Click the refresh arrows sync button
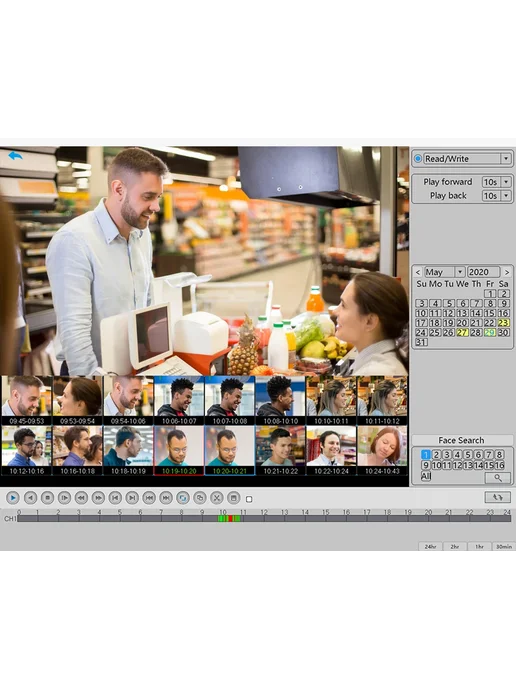Image resolution: width=516 pixels, height=688 pixels. pos(498,497)
